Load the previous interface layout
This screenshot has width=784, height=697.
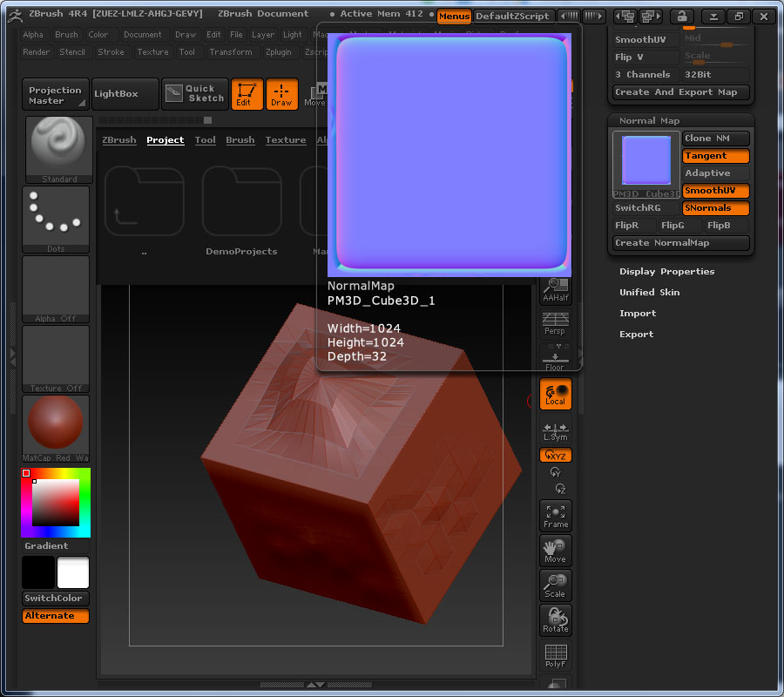click(625, 17)
